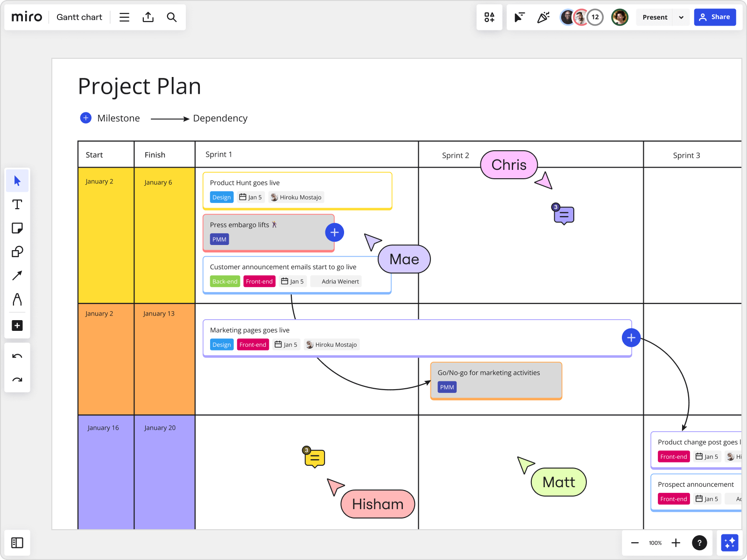
Task: Select the Text tool in left toolbar
Action: pos(17,204)
